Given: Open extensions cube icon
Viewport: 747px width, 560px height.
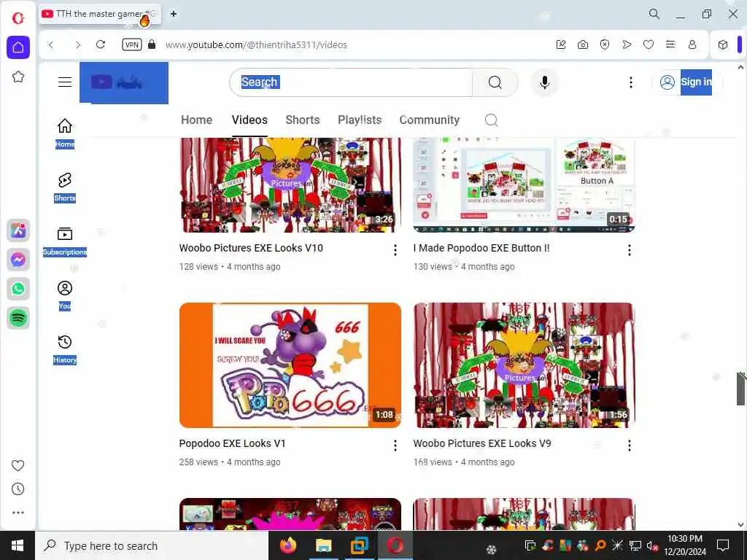Looking at the screenshot, I should click(723, 44).
